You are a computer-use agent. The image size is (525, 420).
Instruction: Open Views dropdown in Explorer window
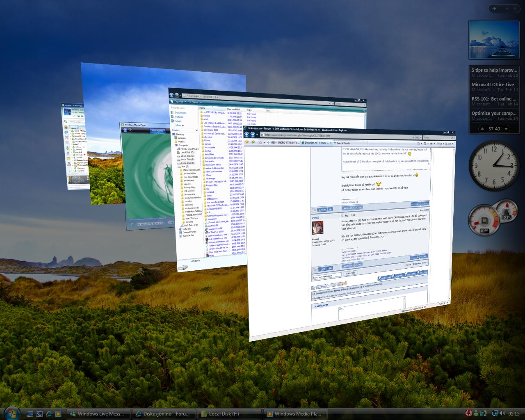(x=195, y=102)
